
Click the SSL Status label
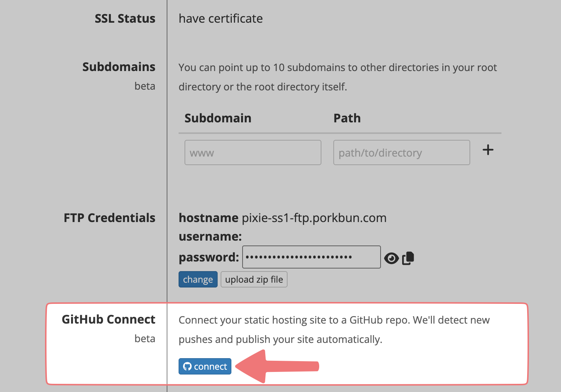(125, 19)
